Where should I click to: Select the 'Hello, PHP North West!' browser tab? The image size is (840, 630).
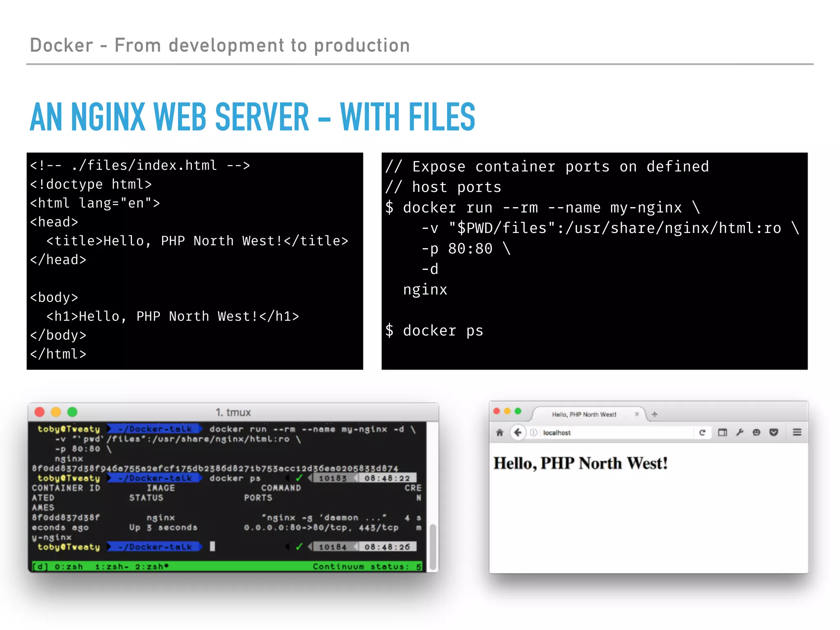[588, 414]
